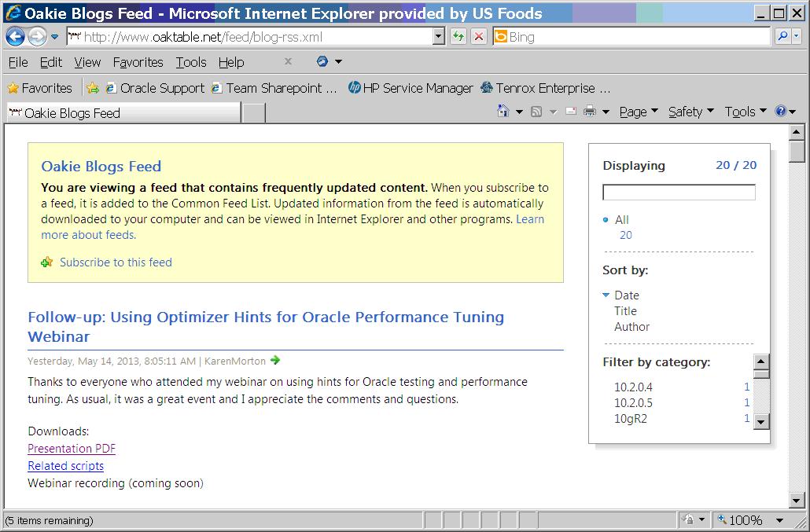Run search with the magnifier icon
This screenshot has height=532, width=810.
click(782, 36)
